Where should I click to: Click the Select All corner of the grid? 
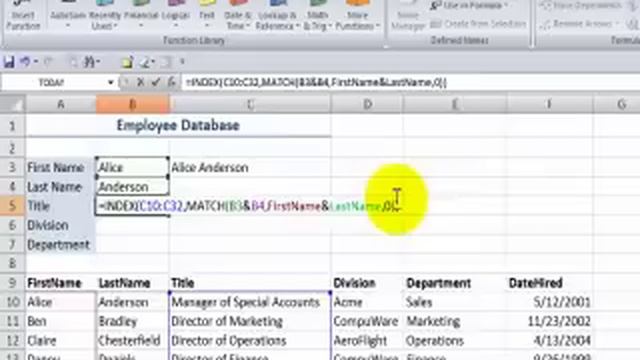click(13, 104)
